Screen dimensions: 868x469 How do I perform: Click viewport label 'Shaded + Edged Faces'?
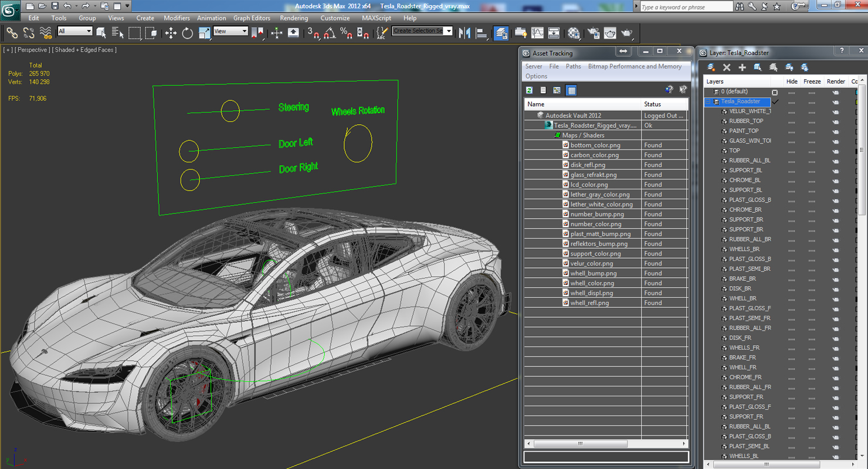85,50
